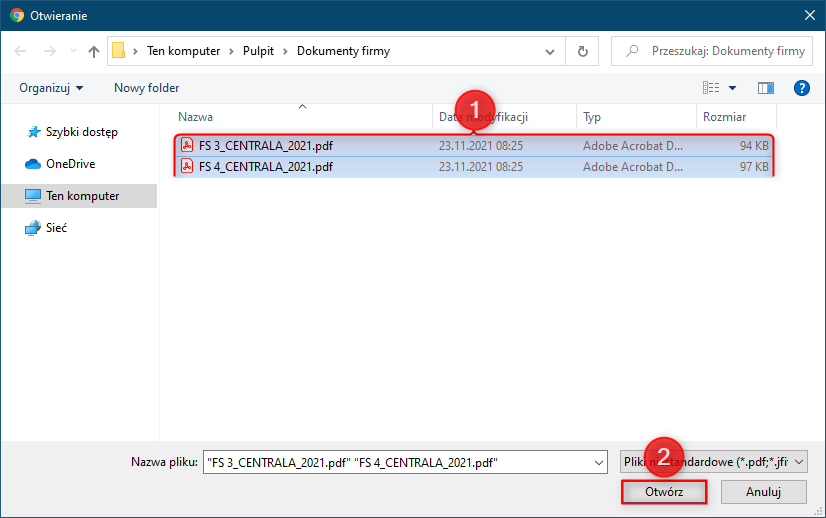Focus the Przeszukaj: Dokumenty firmy search box
The height and width of the screenshot is (518, 826).
712,51
